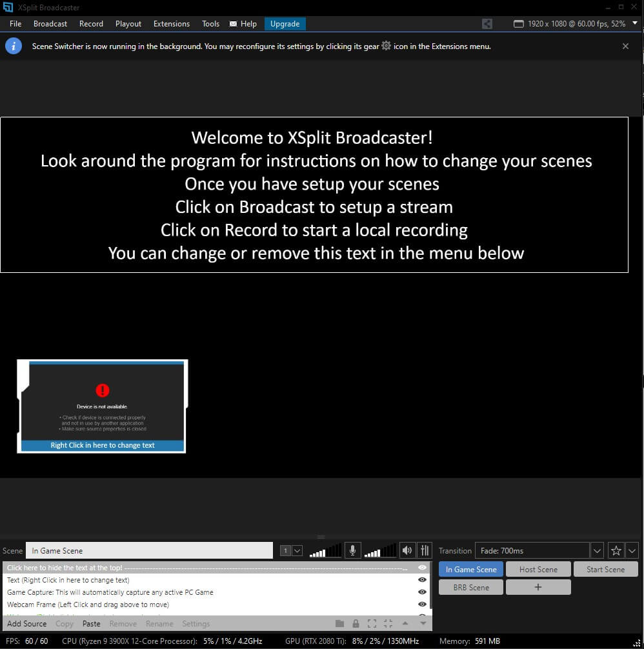Open the Extensions menu
644x649 pixels.
coord(172,24)
